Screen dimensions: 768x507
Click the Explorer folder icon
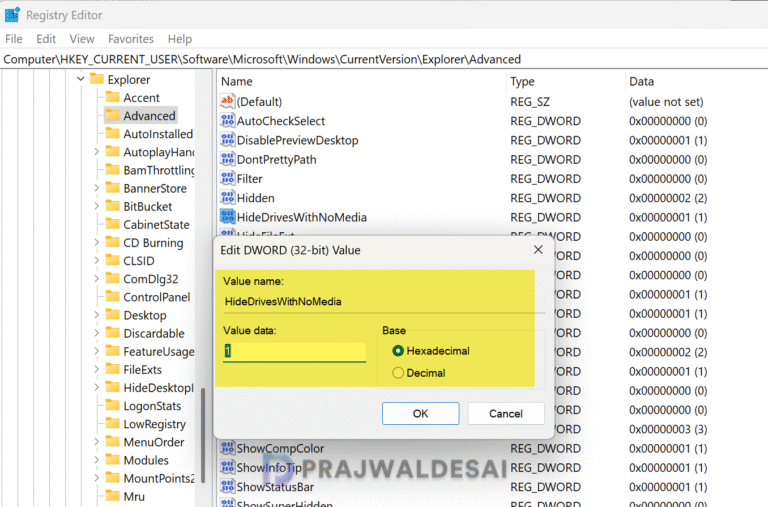click(x=97, y=79)
